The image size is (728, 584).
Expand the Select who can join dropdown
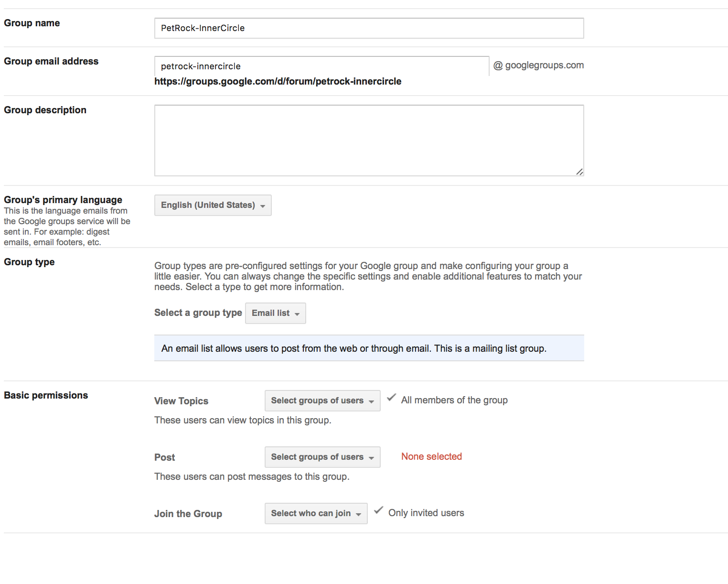[x=316, y=513]
